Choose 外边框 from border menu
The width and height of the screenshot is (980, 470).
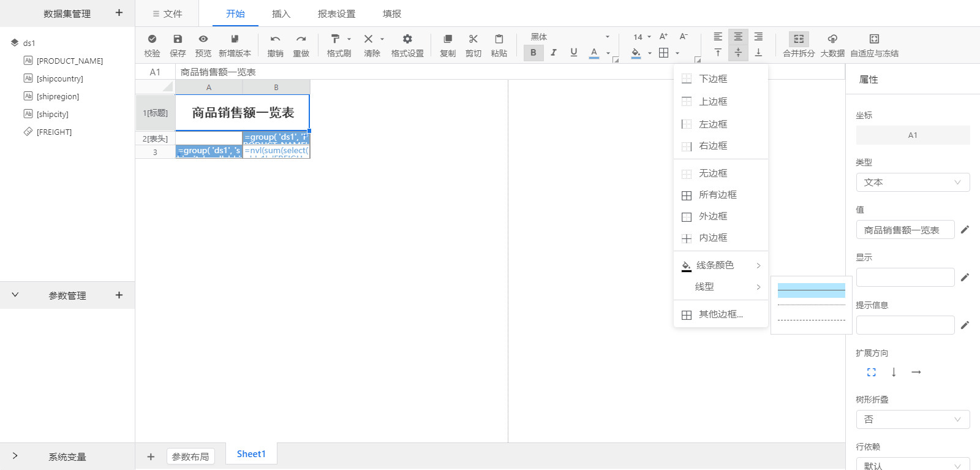721,216
